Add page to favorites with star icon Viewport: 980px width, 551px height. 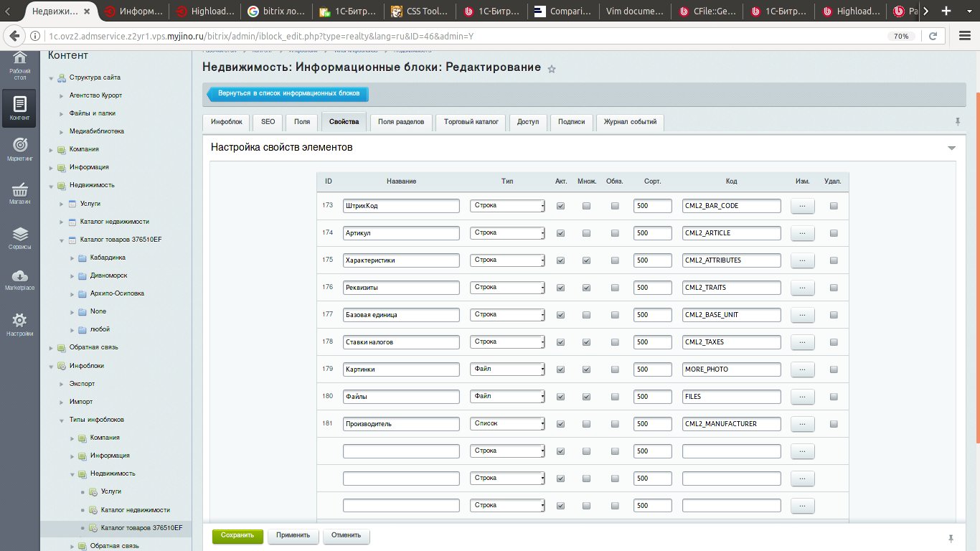click(552, 69)
